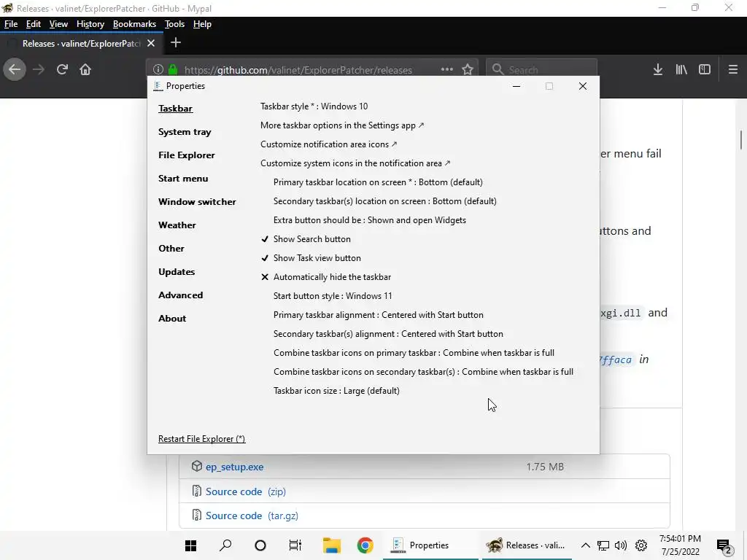Viewport: 747px width, 560px height.
Task: Open the downloads arrow in browser toolbar
Action: [658, 69]
